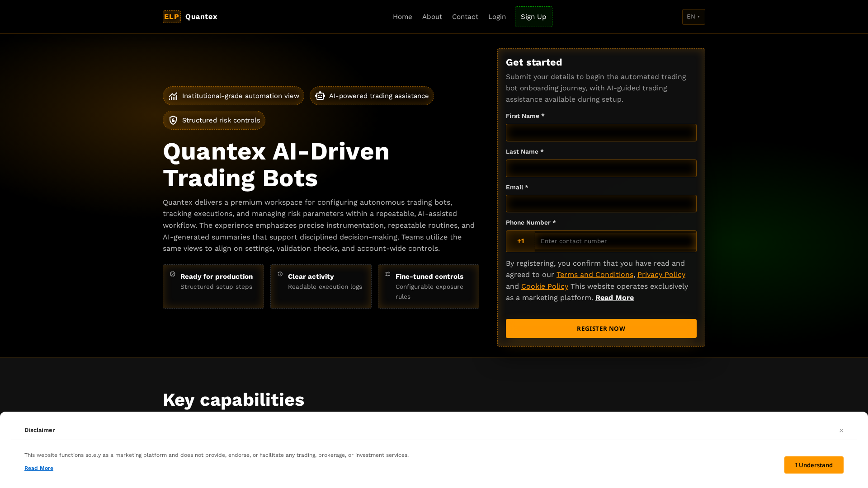Click the Quantex AI-Driven Trading Bots headline
This screenshot has width=868, height=488.
(x=276, y=164)
